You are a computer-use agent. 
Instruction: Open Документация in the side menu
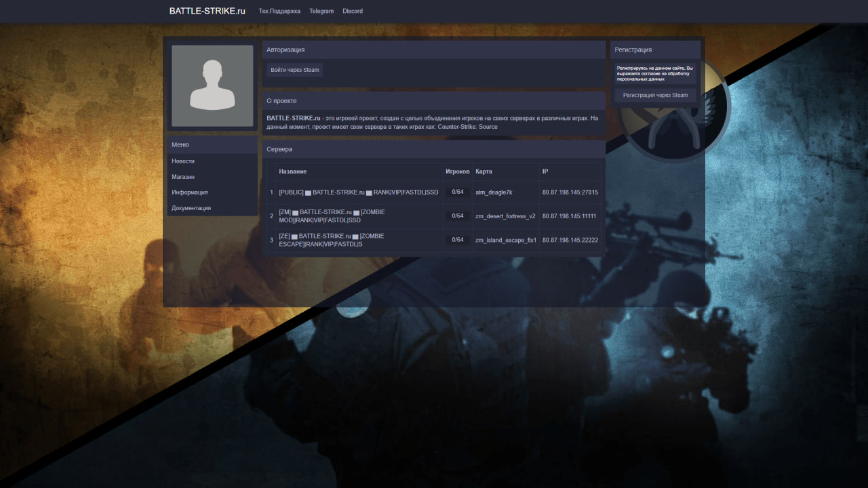coord(191,208)
